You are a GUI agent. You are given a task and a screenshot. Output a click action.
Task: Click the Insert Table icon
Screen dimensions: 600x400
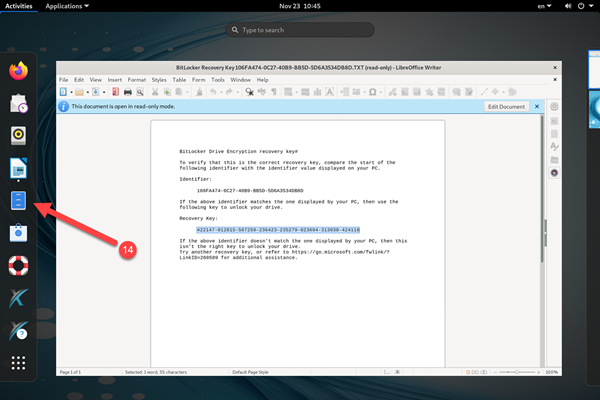[288, 92]
